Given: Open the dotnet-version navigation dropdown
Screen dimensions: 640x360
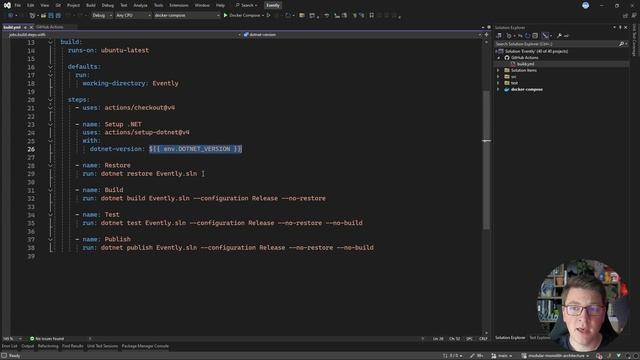Looking at the screenshot, I should click(x=363, y=35).
